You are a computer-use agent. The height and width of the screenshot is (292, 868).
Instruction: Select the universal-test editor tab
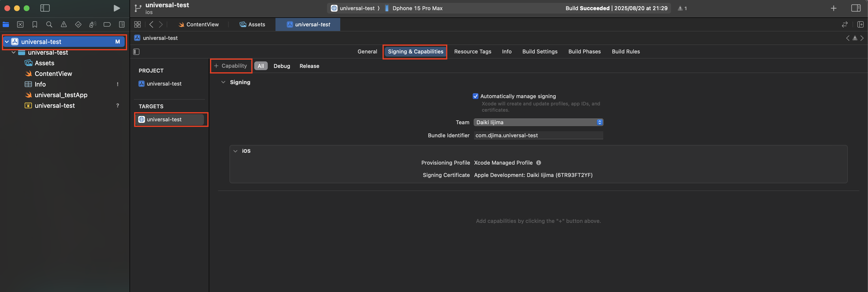(308, 24)
